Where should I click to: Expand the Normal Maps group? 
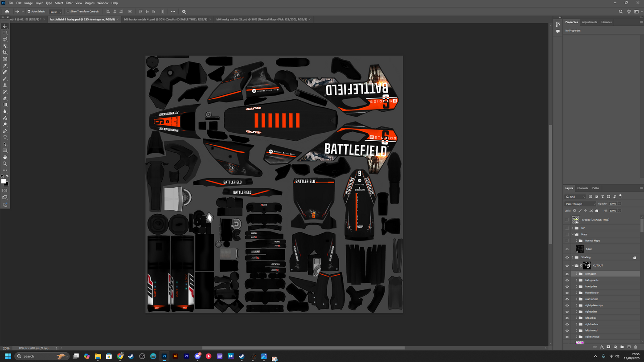[576, 240]
